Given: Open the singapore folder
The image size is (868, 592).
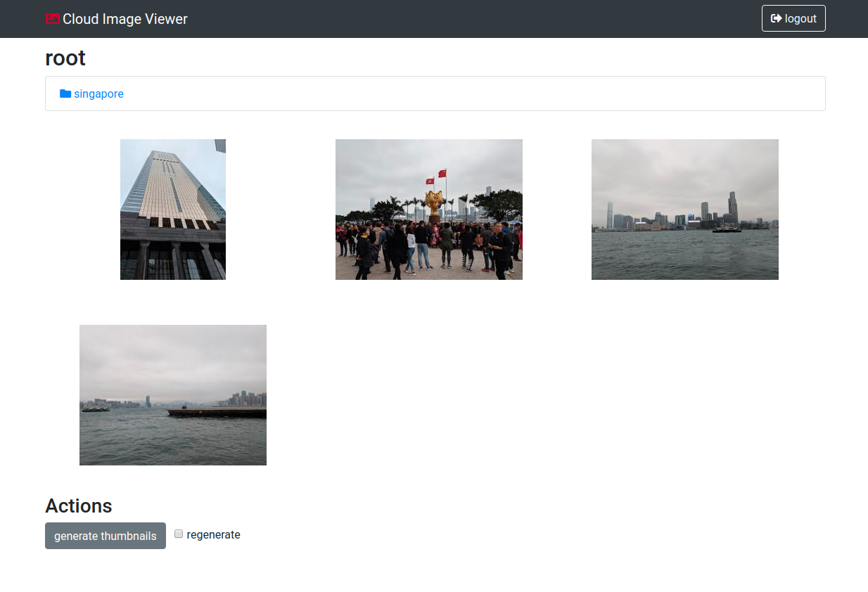Looking at the screenshot, I should point(99,94).
